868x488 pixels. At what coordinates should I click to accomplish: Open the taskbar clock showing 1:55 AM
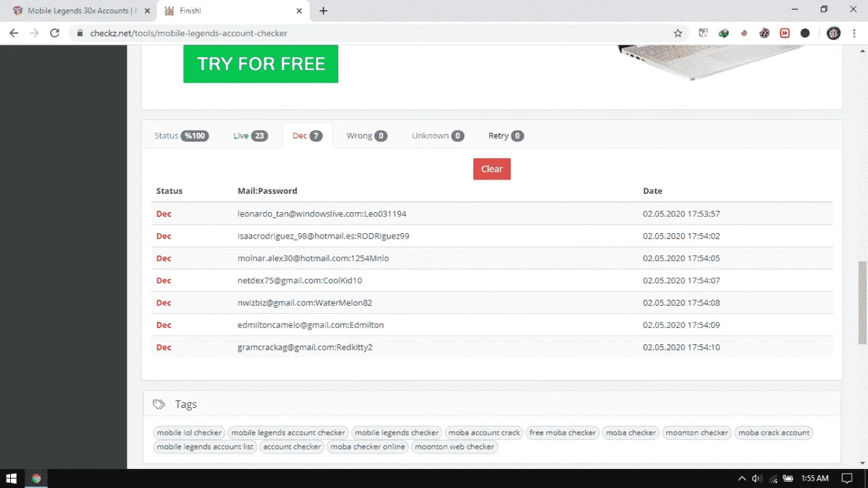point(814,479)
